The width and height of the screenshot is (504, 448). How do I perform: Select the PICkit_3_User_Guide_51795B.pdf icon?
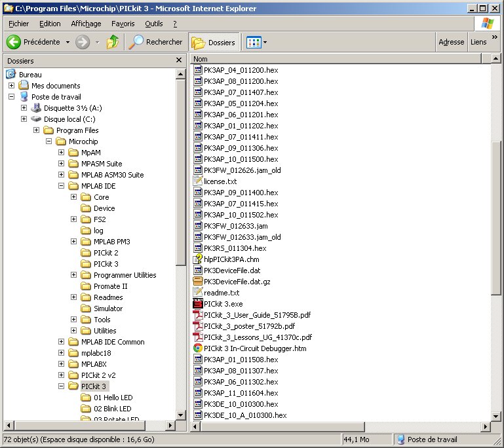pos(198,315)
